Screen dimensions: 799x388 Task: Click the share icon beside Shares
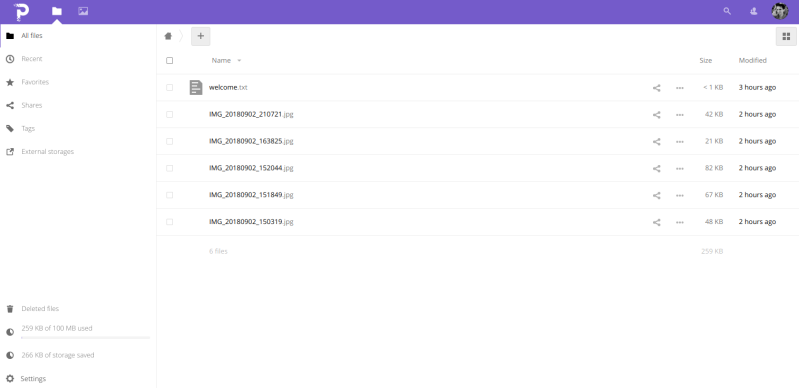tap(10, 106)
